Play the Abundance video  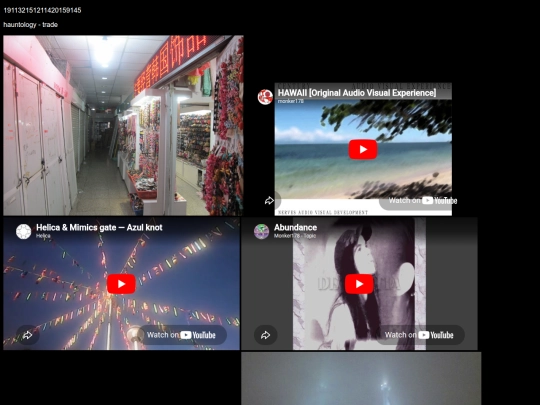[x=359, y=284]
